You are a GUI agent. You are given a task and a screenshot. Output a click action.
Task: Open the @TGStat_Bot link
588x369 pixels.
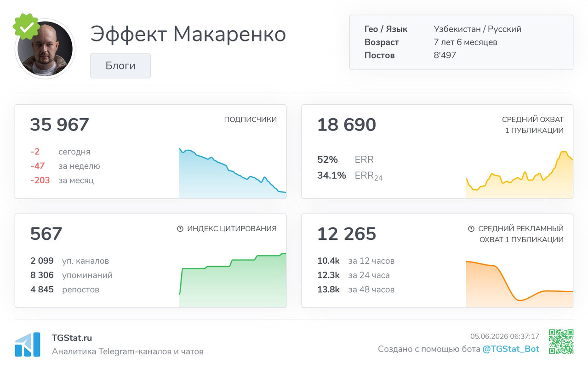tap(511, 349)
